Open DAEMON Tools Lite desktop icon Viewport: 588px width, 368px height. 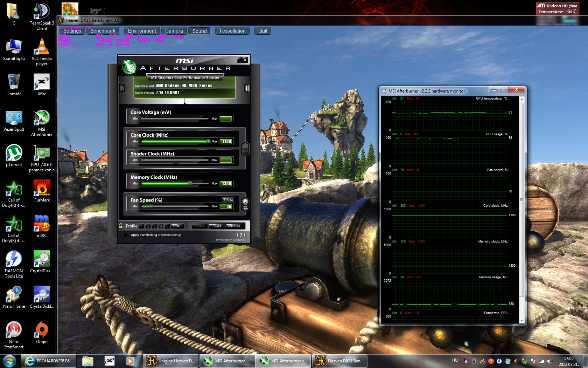[14, 264]
